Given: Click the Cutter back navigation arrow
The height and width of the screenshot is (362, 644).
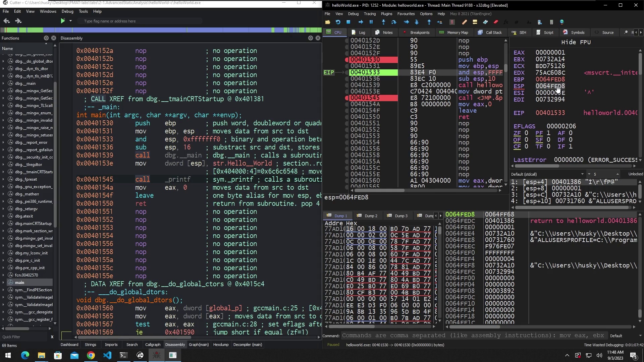Looking at the screenshot, I should pyautogui.click(x=6, y=21).
